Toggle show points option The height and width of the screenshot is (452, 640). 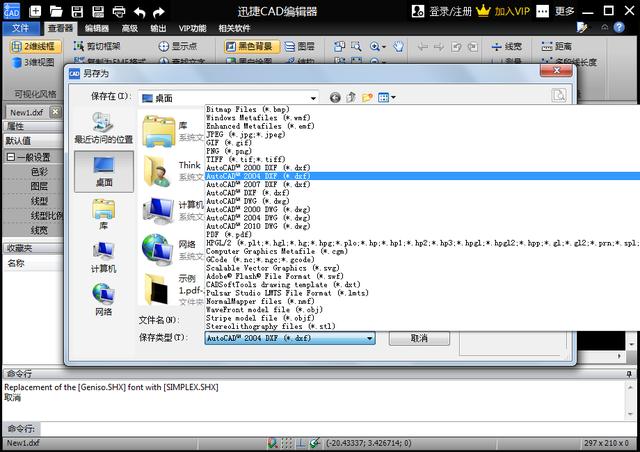coord(178,46)
